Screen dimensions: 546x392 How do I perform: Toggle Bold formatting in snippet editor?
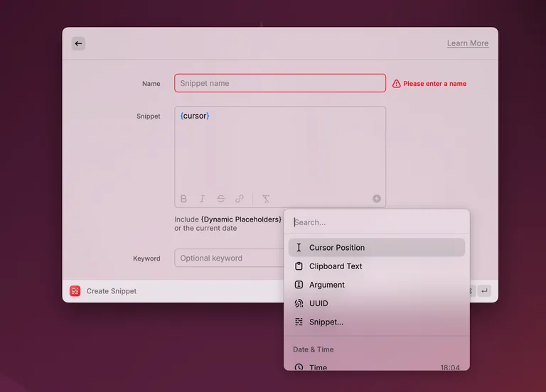click(x=183, y=199)
